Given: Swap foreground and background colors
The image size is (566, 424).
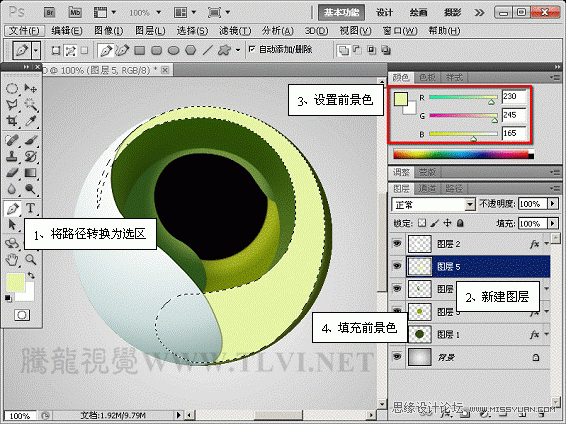Looking at the screenshot, I should [31, 276].
